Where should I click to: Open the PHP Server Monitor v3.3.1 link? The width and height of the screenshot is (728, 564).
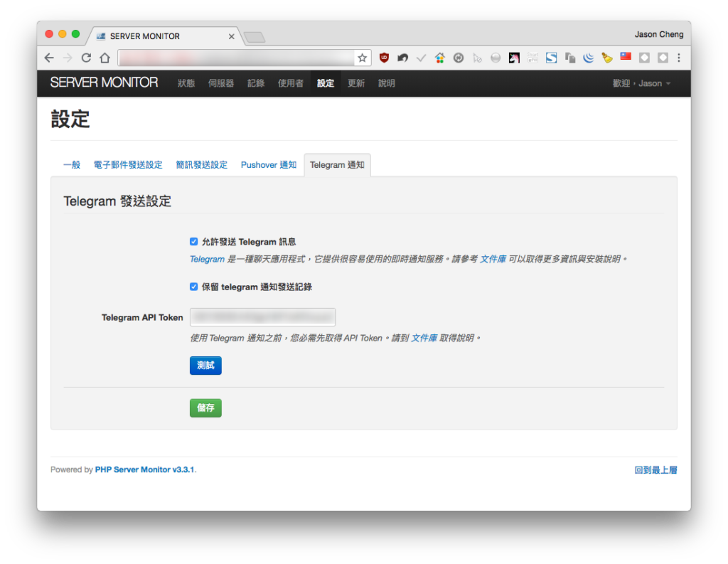(x=145, y=469)
